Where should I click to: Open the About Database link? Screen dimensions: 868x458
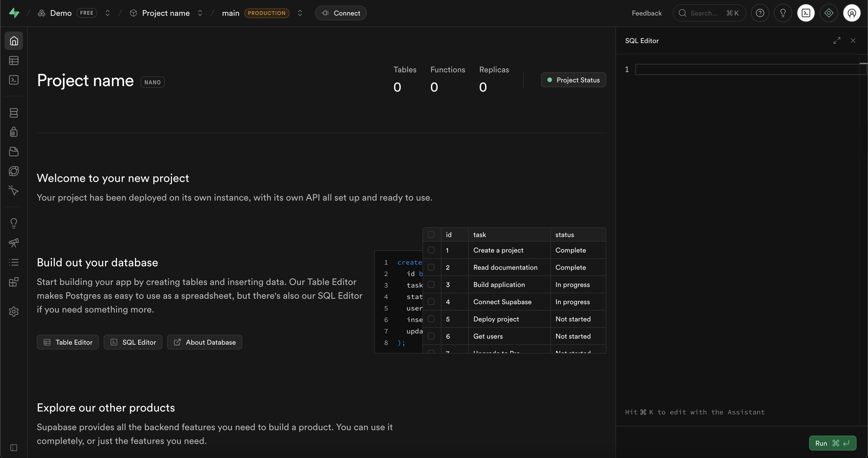[205, 342]
